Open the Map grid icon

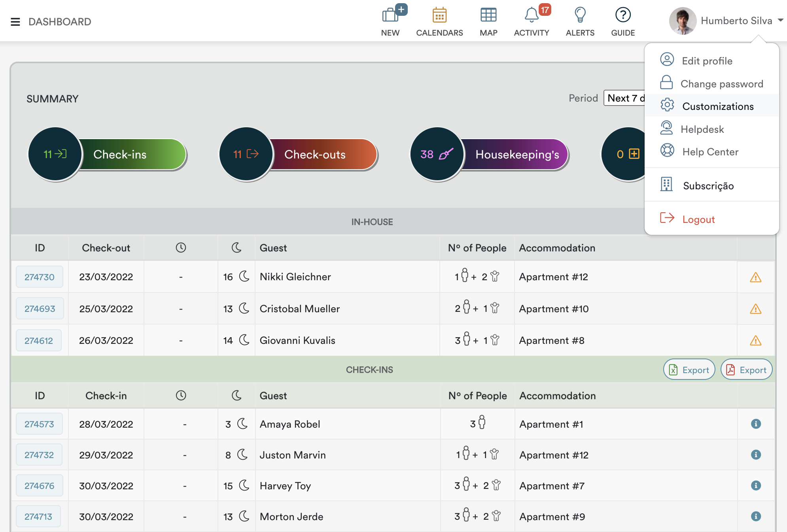(x=488, y=15)
